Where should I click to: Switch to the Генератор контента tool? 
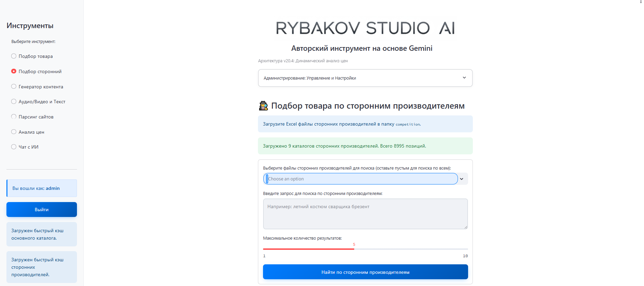[x=14, y=87]
